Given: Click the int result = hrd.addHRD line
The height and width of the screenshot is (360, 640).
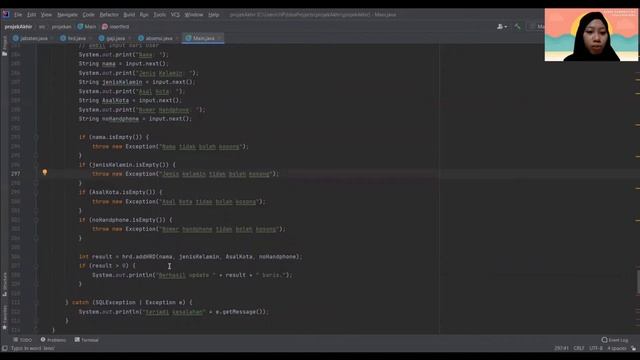Looking at the screenshot, I should pyautogui.click(x=191, y=257).
